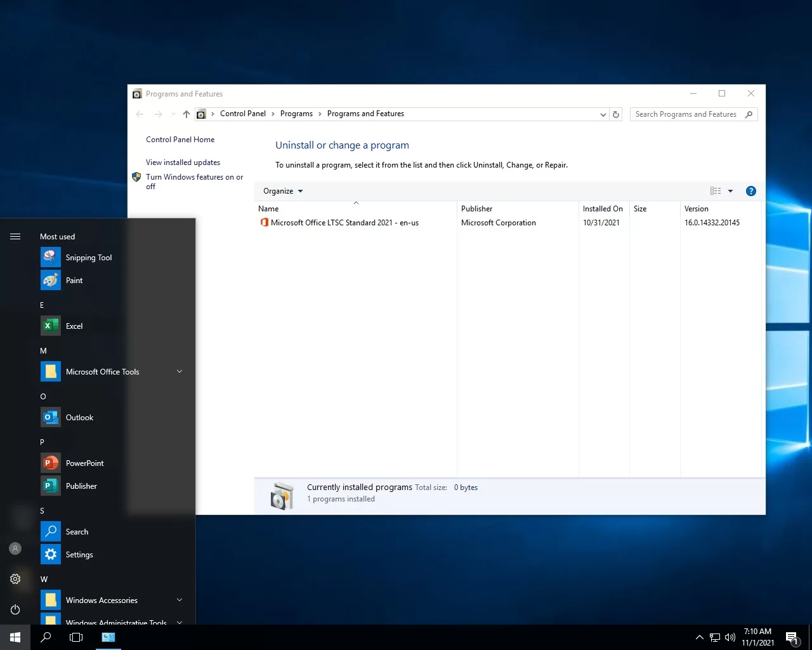Click the Power icon in Start menu
The image size is (812, 650).
(x=15, y=609)
